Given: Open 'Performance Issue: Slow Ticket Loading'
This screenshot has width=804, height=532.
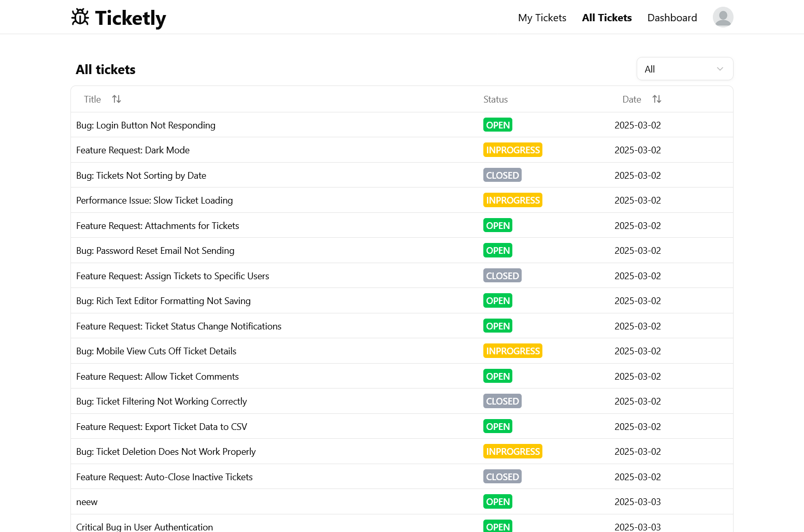Looking at the screenshot, I should 154,200.
